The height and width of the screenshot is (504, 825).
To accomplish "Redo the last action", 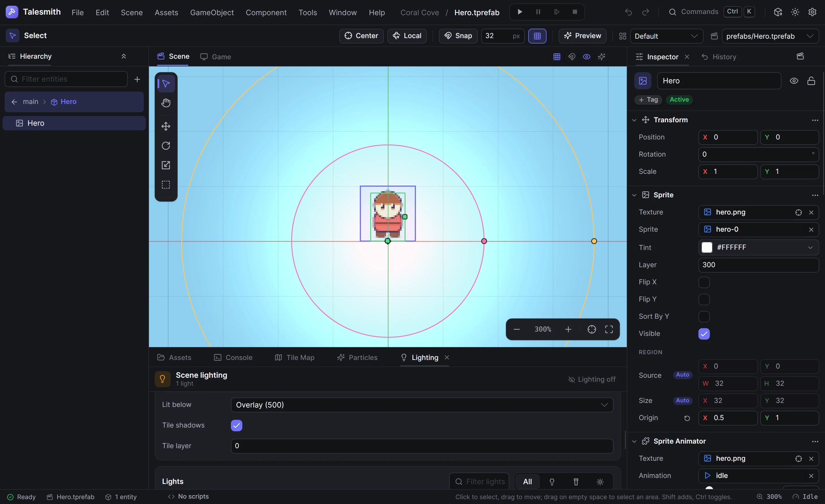I will (645, 12).
